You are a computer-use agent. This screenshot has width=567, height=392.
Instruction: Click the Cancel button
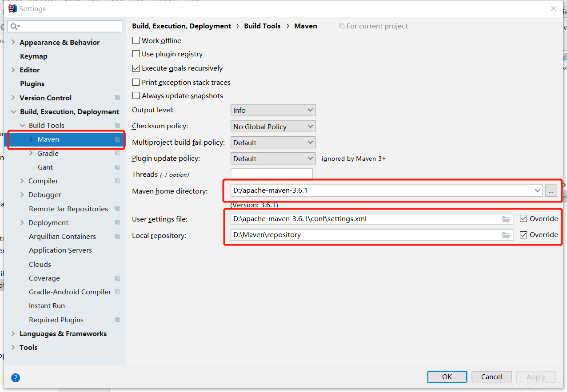click(x=491, y=377)
